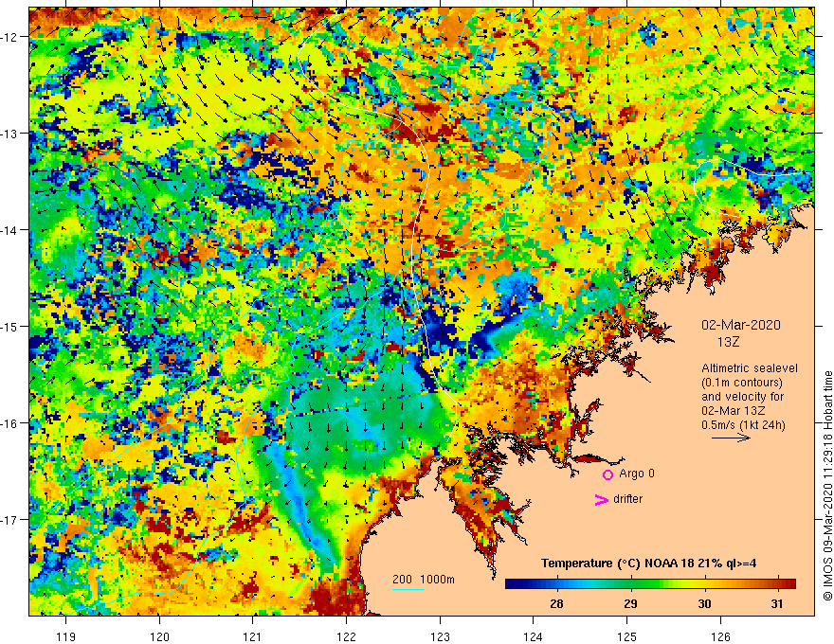Click the magenta drifter arrow legend icon

601,499
